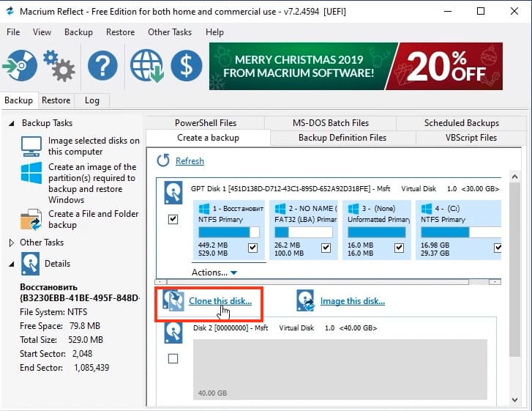Viewport: 532px width, 411px height.
Task: Click the blue question mark help icon
Action: tap(102, 65)
